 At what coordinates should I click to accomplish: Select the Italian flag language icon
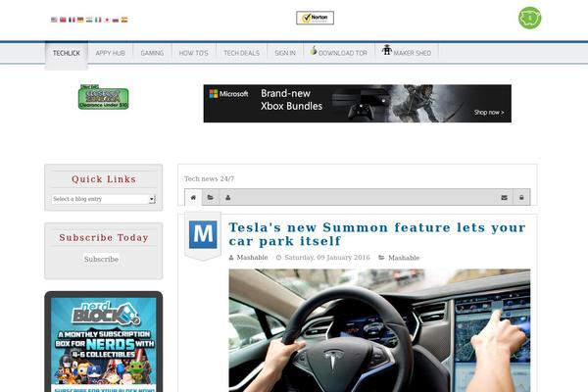[x=98, y=20]
